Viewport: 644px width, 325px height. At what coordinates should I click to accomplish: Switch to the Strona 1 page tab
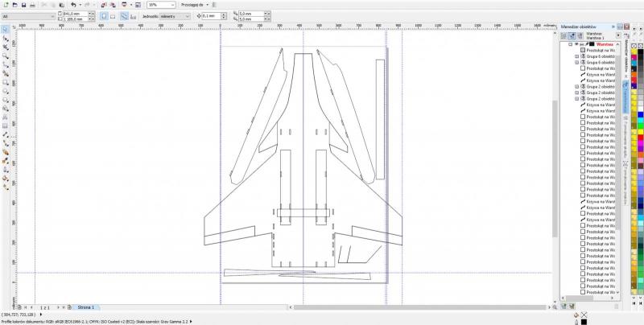(x=86, y=307)
